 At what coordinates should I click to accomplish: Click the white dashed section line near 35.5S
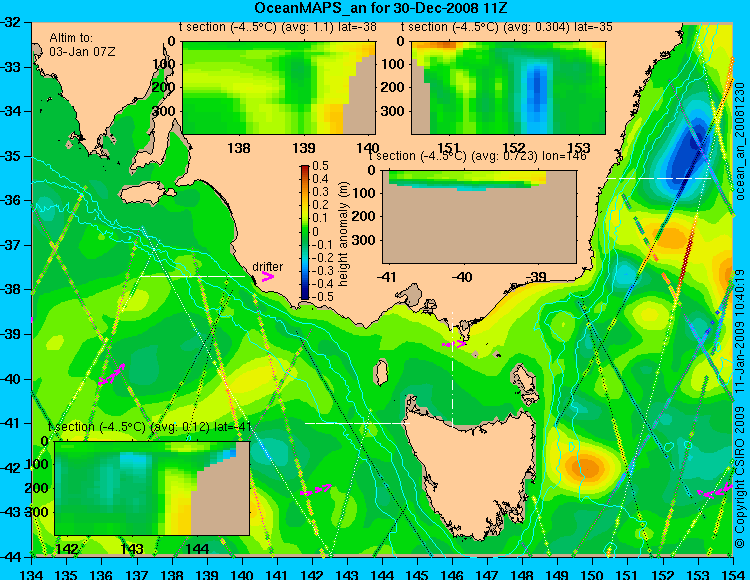click(659, 178)
